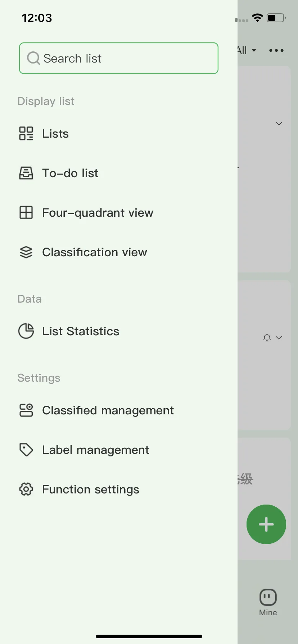Tap the Lists grid icon
The height and width of the screenshot is (644, 298).
pyautogui.click(x=26, y=133)
